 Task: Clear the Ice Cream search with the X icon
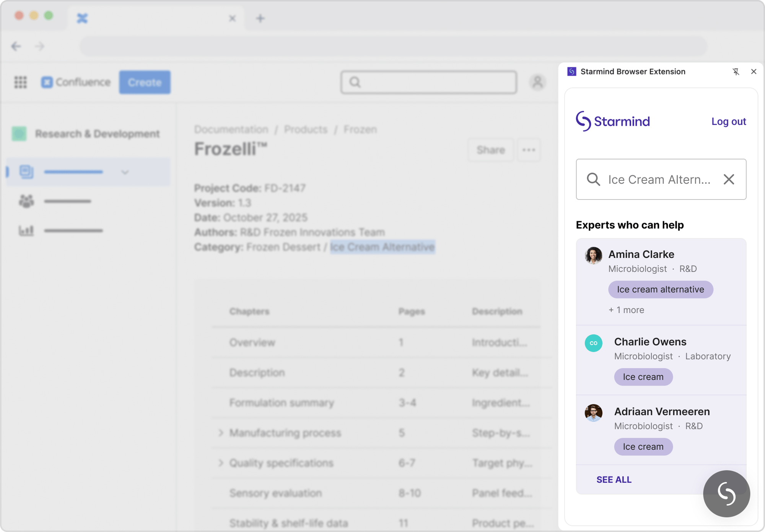(728, 179)
